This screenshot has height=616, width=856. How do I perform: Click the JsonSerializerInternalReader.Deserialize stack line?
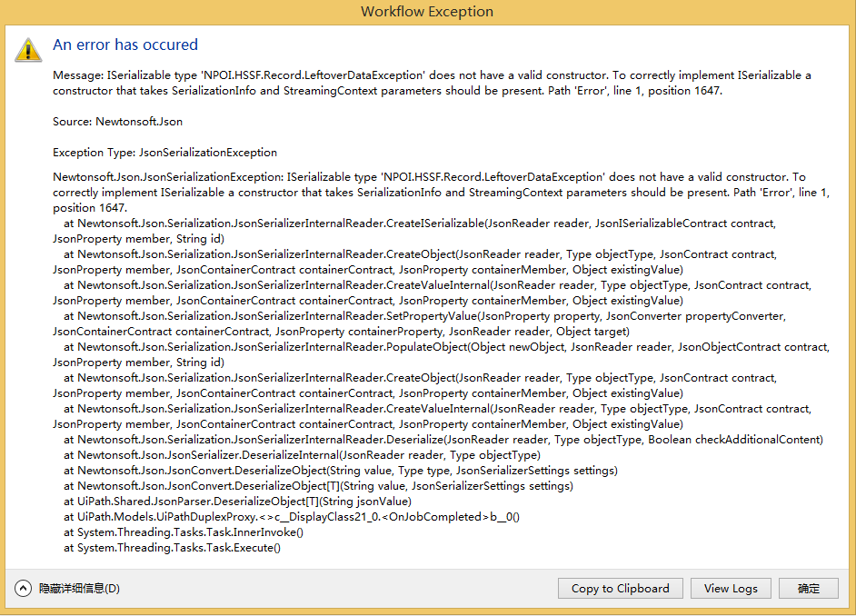(443, 440)
